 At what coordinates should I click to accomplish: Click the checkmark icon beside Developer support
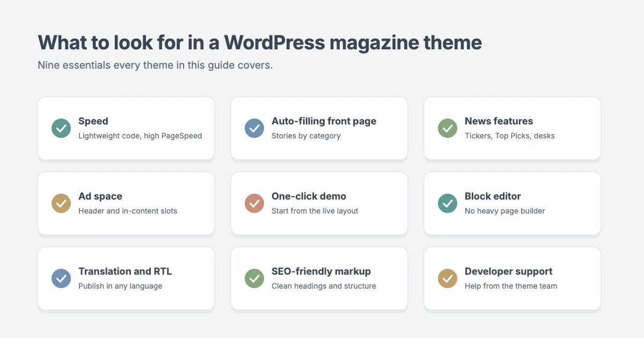pos(448,278)
